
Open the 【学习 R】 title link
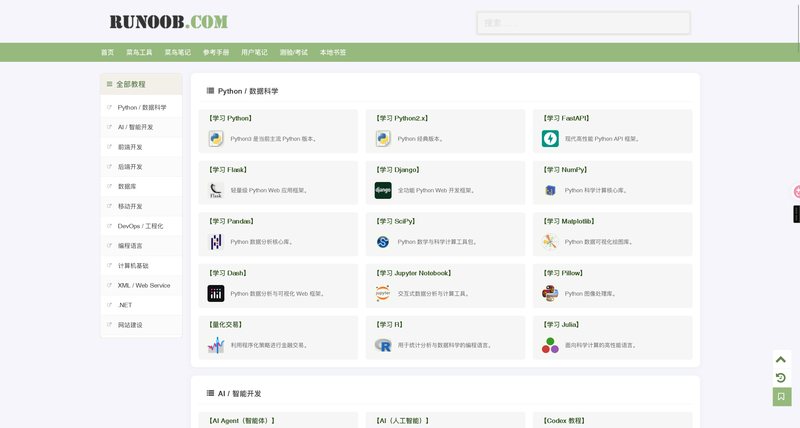(390, 325)
